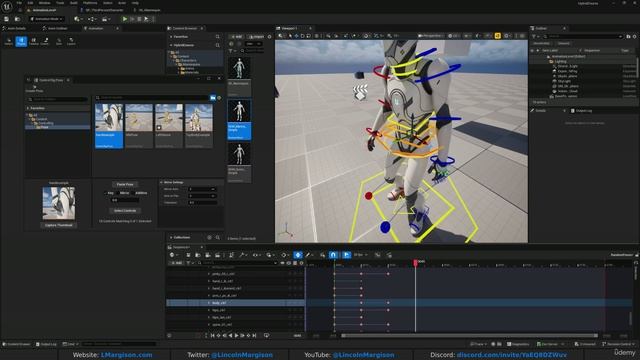Image resolution: width=640 pixels, height=360 pixels.
Task: Click the Unreal Engine logo icon
Action: coord(7,6)
